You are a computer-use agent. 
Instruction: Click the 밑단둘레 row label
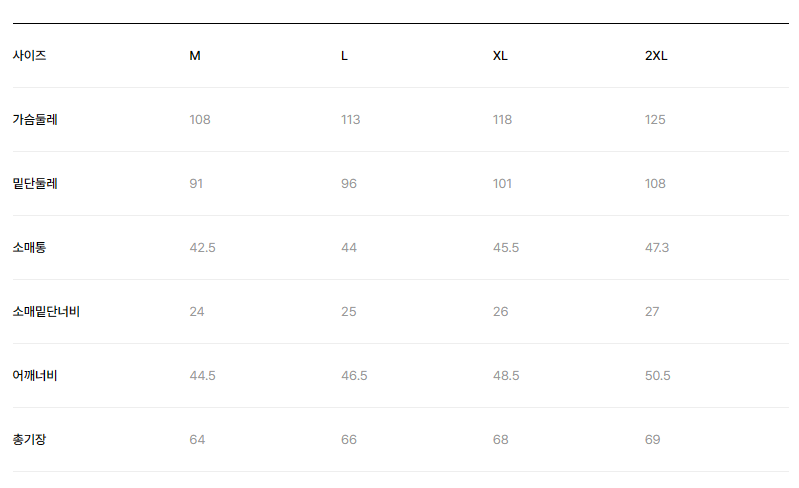click(35, 184)
